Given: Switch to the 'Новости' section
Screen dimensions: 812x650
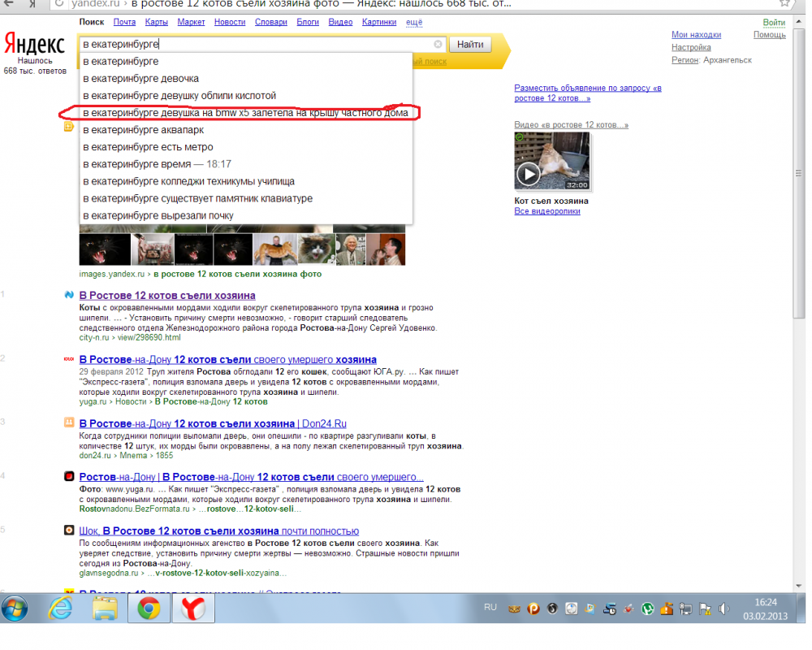Looking at the screenshot, I should (230, 22).
